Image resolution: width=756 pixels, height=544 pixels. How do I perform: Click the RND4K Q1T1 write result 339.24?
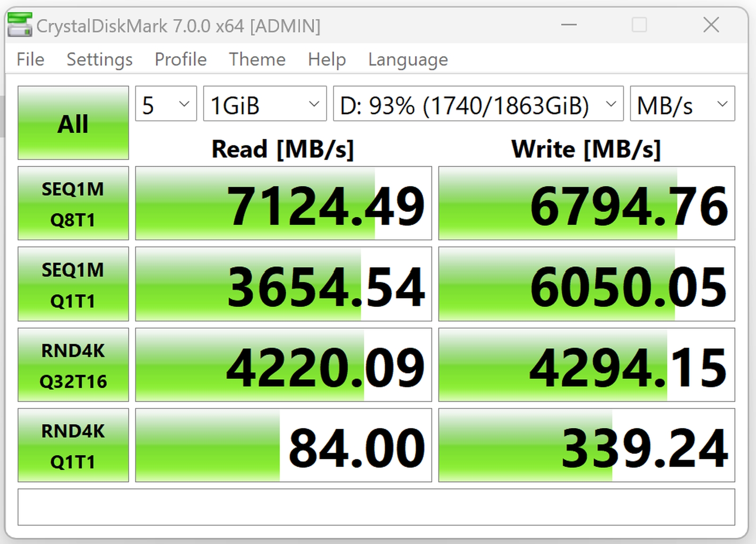click(x=586, y=445)
